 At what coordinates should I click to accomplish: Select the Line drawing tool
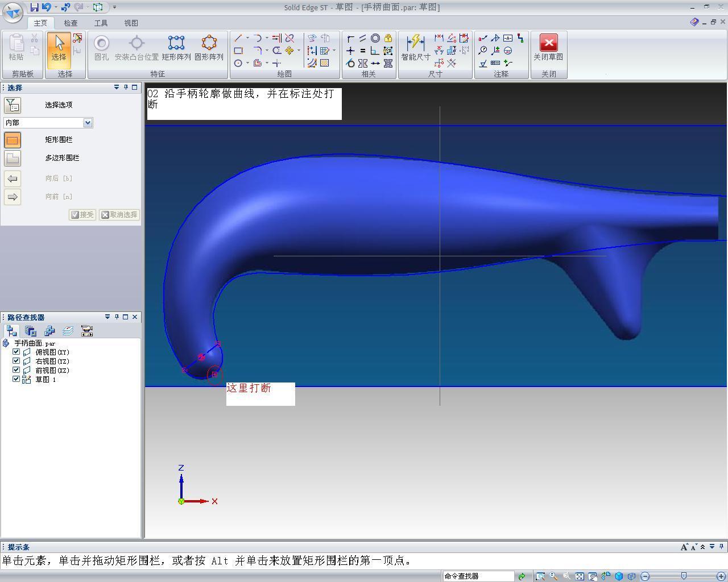[x=238, y=38]
